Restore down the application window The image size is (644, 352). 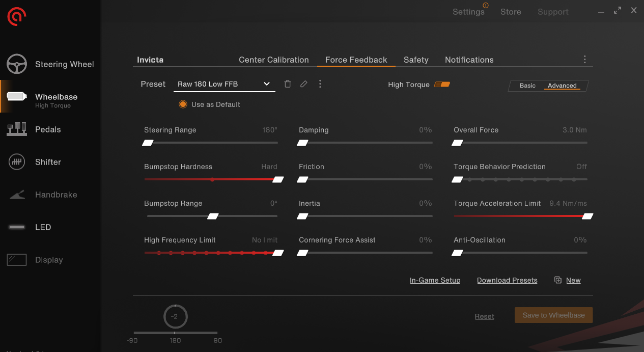618,10
